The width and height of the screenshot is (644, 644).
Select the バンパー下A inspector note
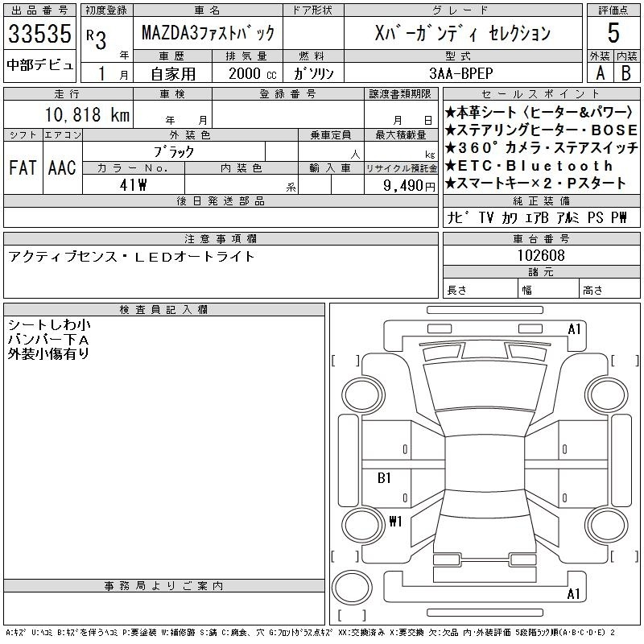48,339
